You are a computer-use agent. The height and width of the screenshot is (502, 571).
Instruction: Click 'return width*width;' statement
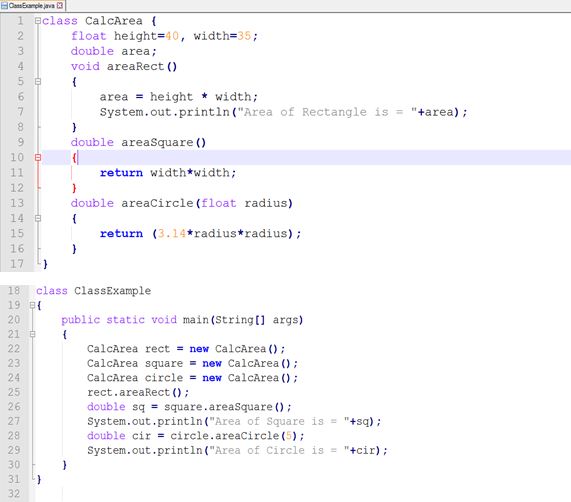[168, 173]
